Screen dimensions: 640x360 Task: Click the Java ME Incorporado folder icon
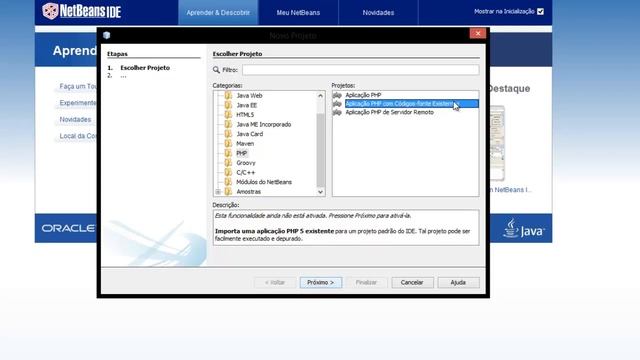(x=228, y=124)
